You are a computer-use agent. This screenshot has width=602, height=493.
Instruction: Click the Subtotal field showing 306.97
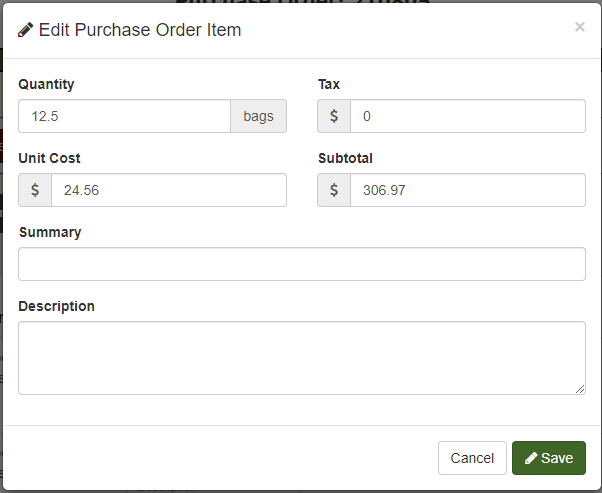point(467,190)
